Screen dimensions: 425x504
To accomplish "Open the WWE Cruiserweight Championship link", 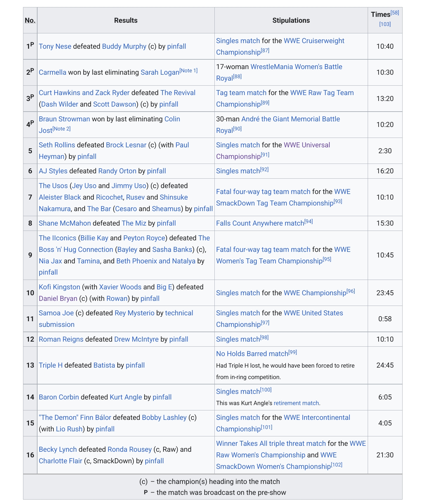I will [x=280, y=46].
